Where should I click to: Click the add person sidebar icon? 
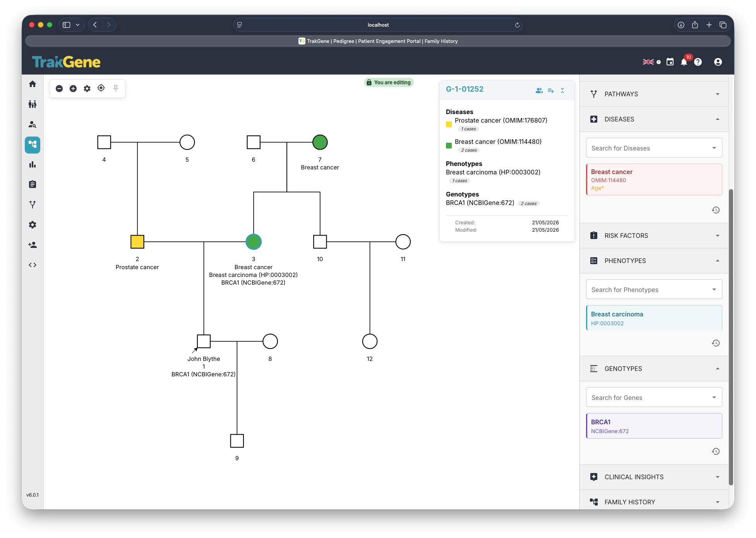click(x=33, y=245)
